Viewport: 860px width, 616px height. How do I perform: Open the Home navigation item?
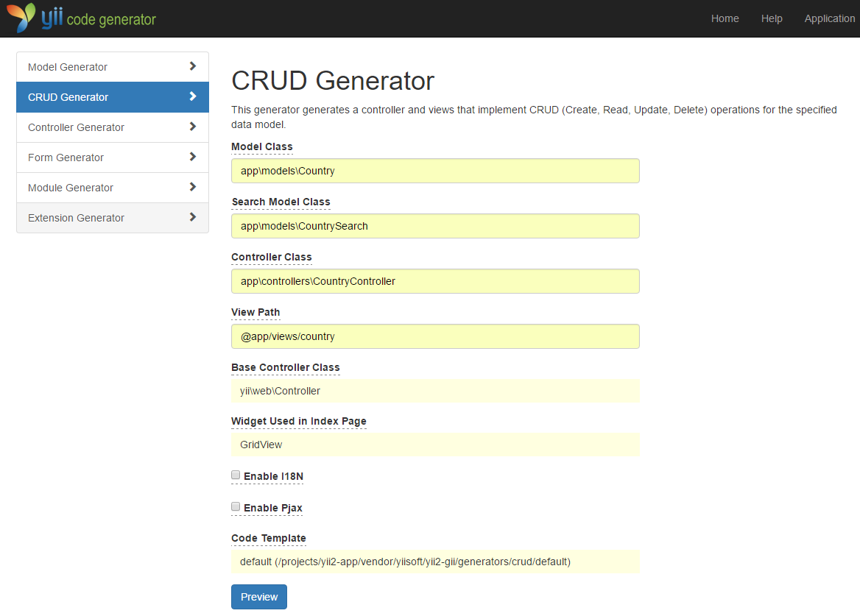(x=725, y=18)
